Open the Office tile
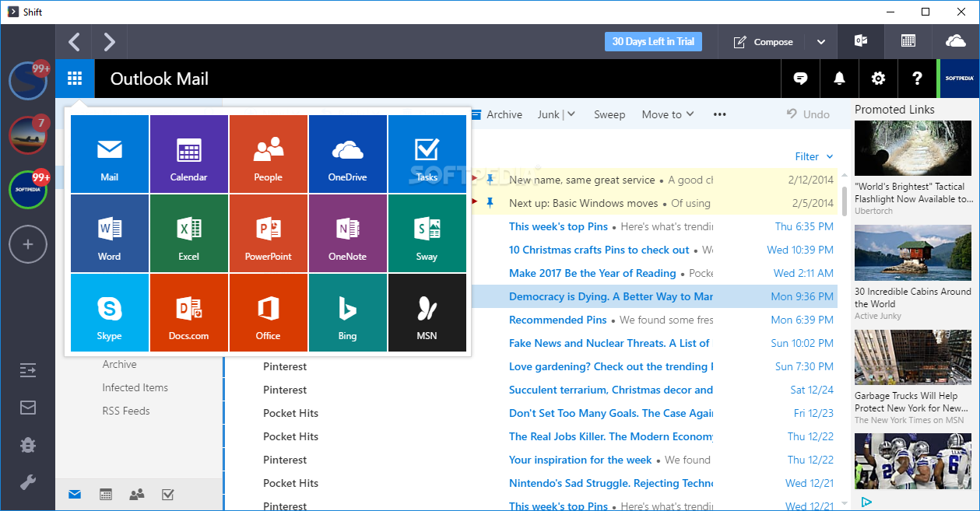Image resolution: width=980 pixels, height=511 pixels. point(269,313)
